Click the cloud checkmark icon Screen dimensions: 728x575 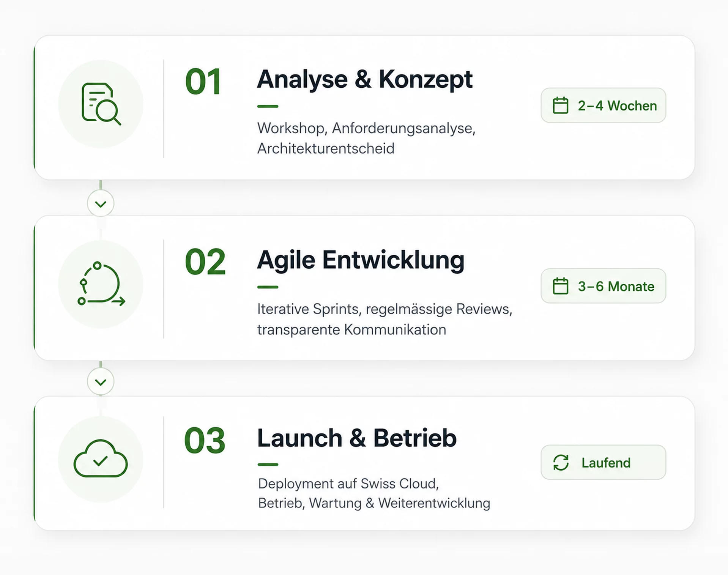[101, 458]
